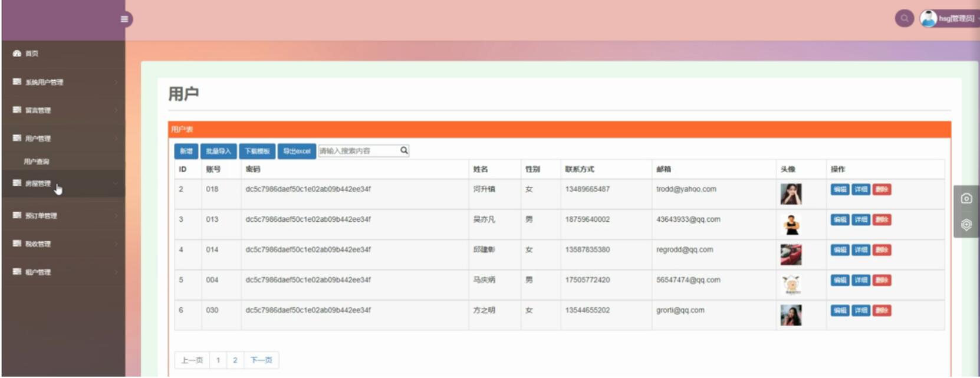Screen dimensions: 980x378
Task: Delete the user with account 018
Action: pyautogui.click(x=882, y=189)
